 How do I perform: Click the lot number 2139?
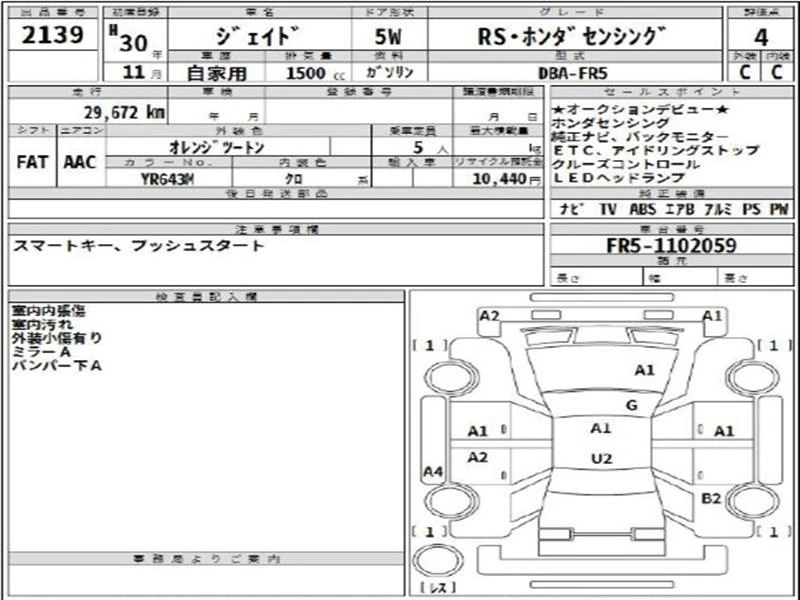(x=49, y=37)
